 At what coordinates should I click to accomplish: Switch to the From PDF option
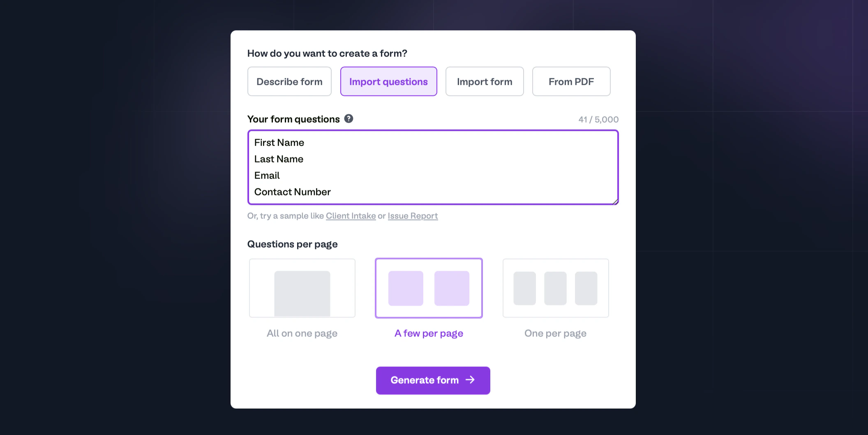pos(571,81)
